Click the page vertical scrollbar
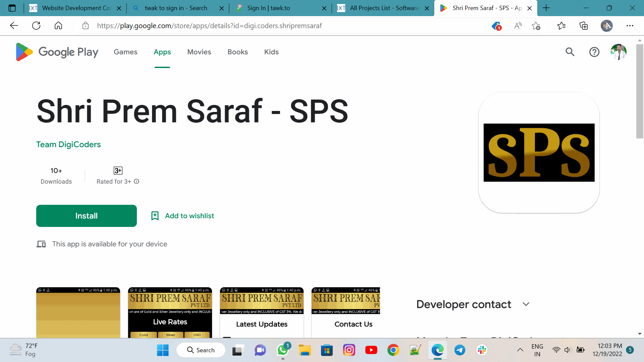 point(640,91)
